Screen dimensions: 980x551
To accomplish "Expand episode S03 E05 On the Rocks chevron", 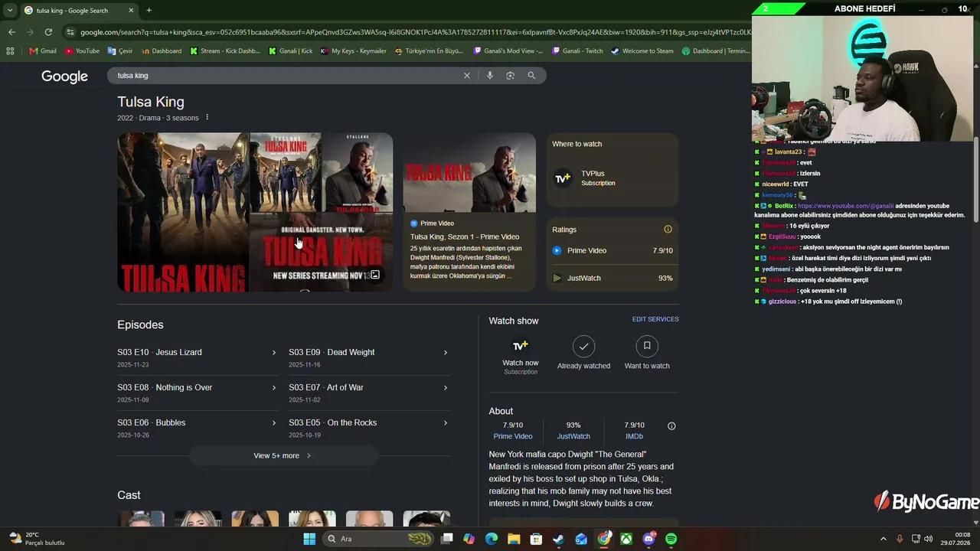I will click(445, 423).
